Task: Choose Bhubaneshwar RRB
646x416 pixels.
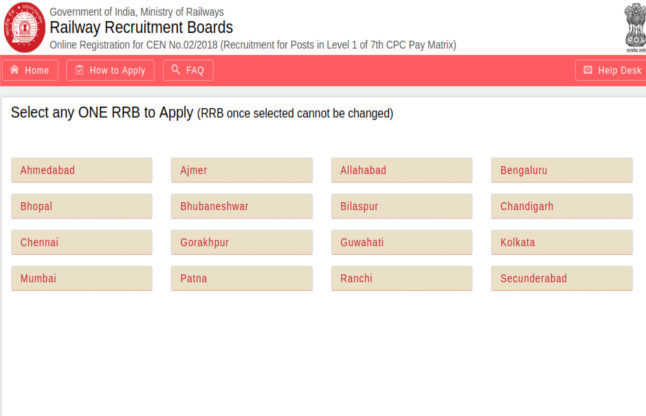Action: tap(241, 206)
